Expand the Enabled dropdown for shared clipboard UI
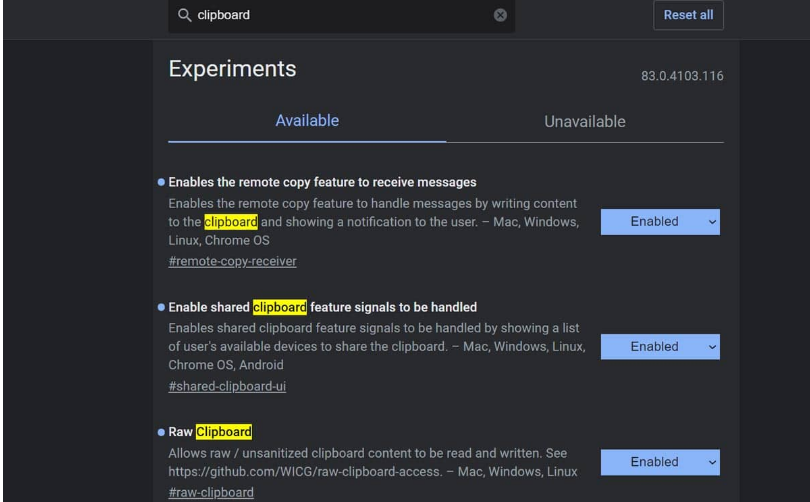This screenshot has width=810, height=502. (660, 347)
